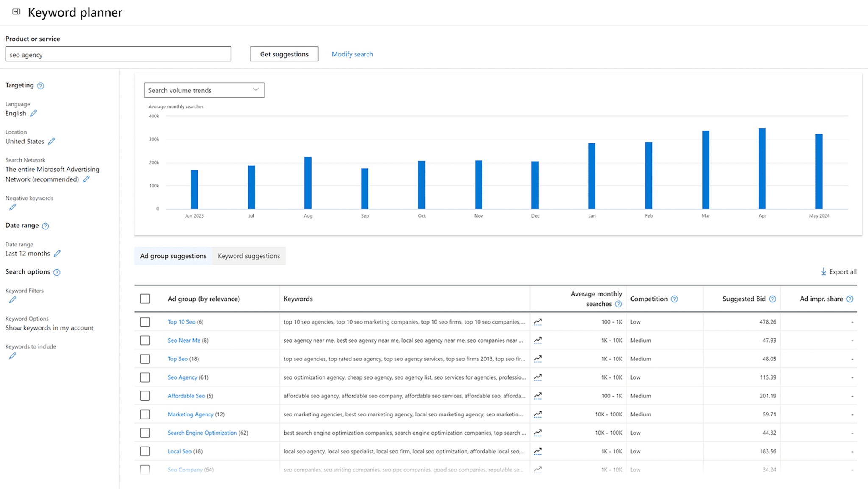Image resolution: width=868 pixels, height=489 pixels.
Task: View trend chart icon for Top 10 Seo
Action: point(538,321)
